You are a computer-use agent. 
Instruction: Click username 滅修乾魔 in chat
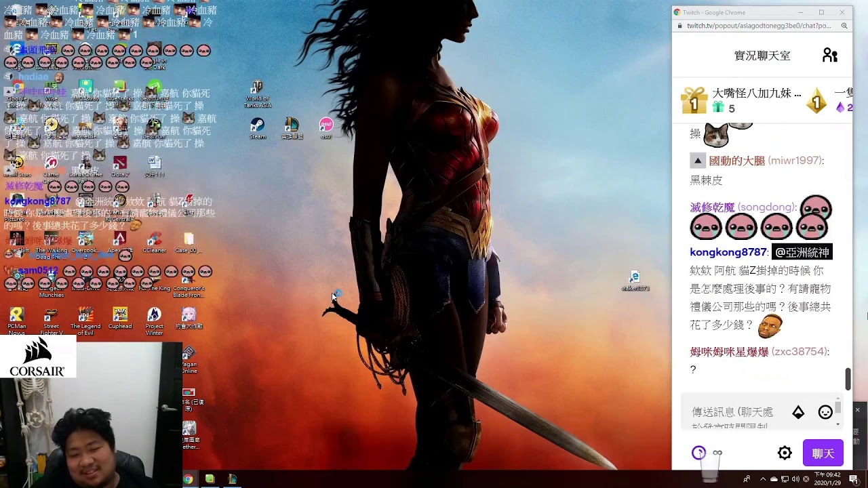point(712,207)
